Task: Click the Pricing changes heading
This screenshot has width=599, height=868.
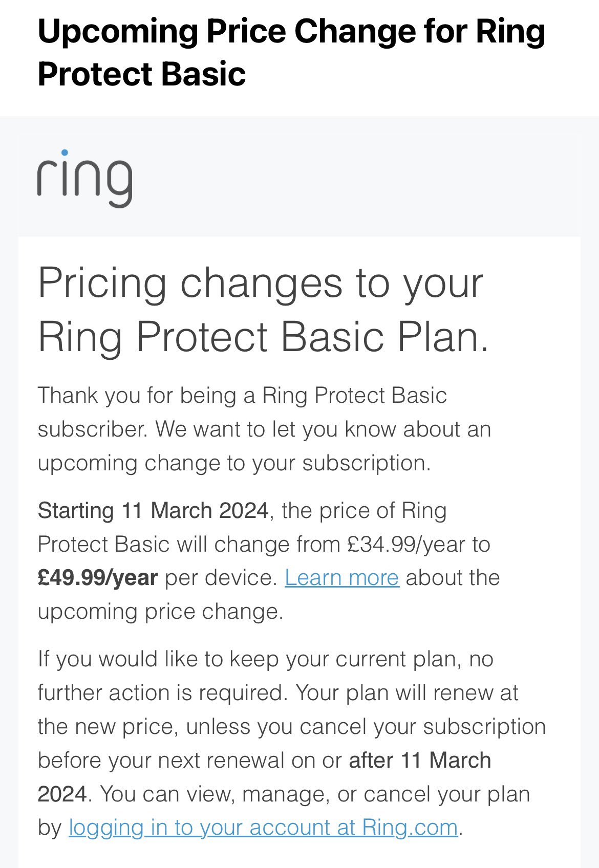Action: tap(263, 310)
